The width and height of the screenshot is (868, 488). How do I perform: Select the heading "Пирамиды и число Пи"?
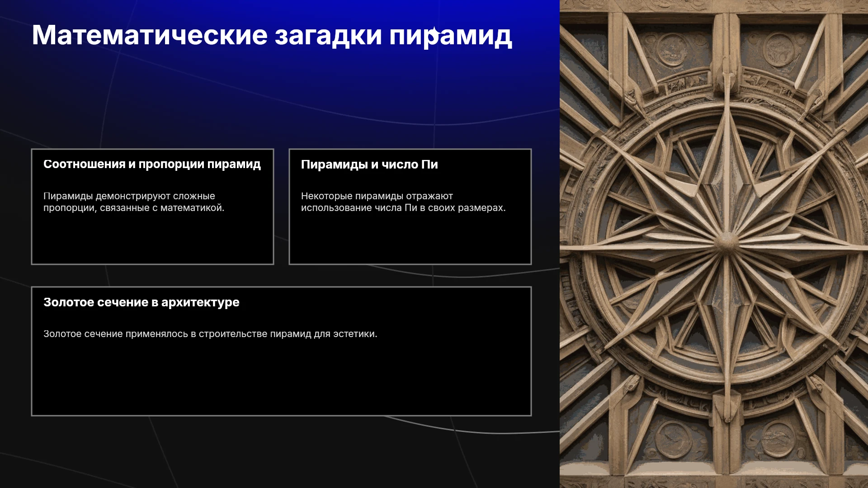click(x=369, y=164)
